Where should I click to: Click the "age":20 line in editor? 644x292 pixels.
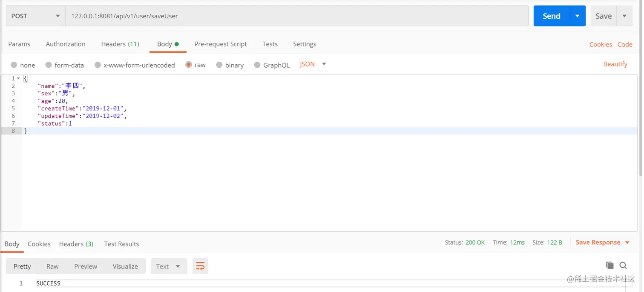(53, 101)
